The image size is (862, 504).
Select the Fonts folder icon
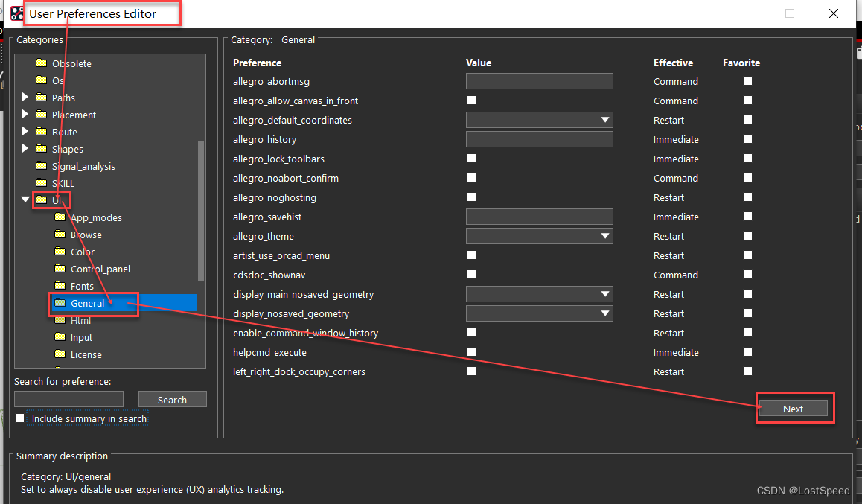click(60, 287)
